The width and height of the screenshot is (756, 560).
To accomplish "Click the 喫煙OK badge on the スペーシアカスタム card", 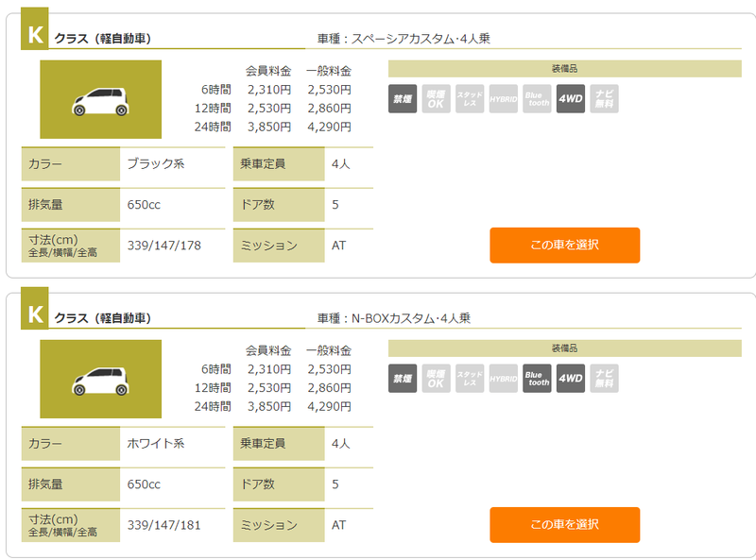I will pos(436,99).
